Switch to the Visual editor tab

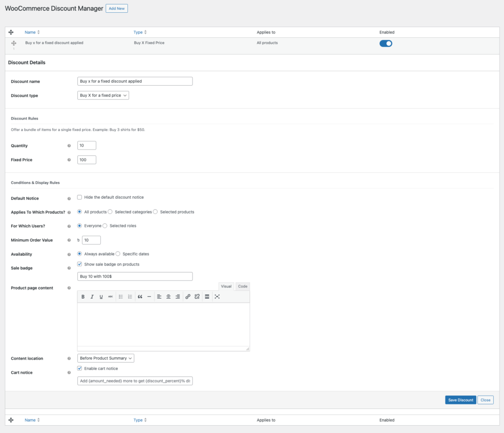coord(226,286)
